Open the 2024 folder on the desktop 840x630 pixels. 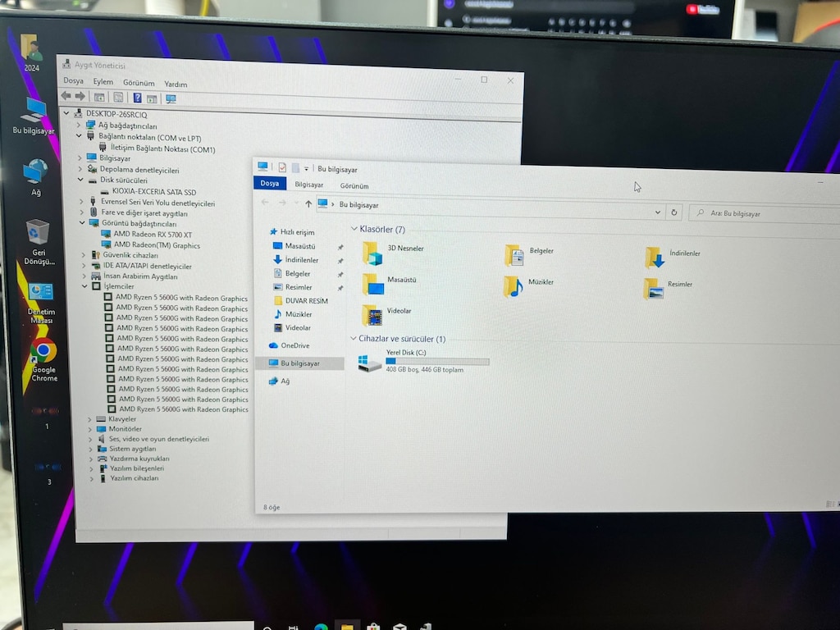click(x=31, y=52)
